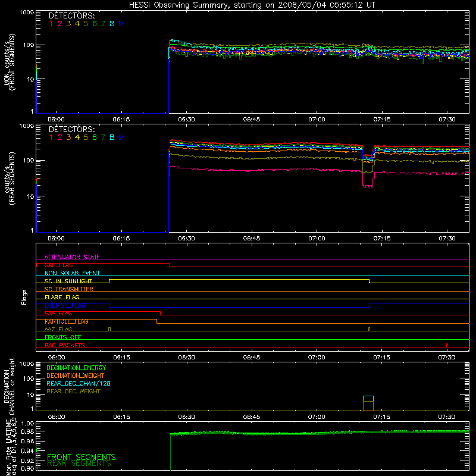The width and height of the screenshot is (476, 476).
Task: Click the counts/s (FRONT SEGMENTS) y-axis title
Action: pyautogui.click(x=9, y=62)
